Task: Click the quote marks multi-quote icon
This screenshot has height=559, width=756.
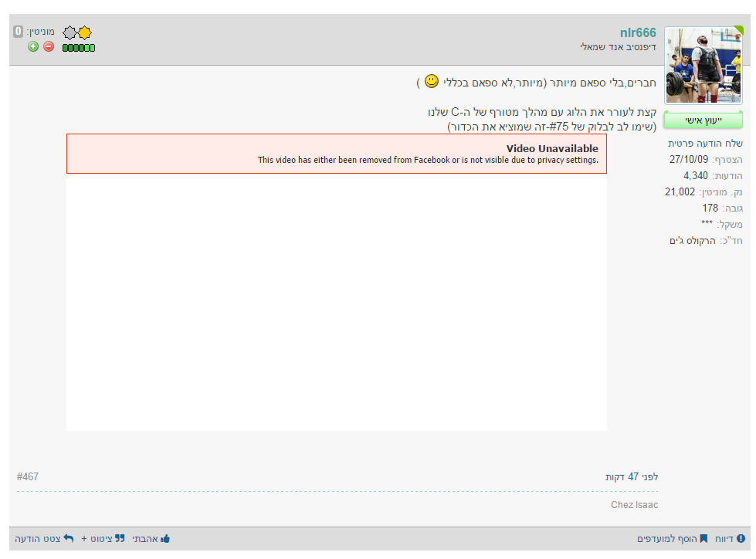Action: (x=120, y=538)
